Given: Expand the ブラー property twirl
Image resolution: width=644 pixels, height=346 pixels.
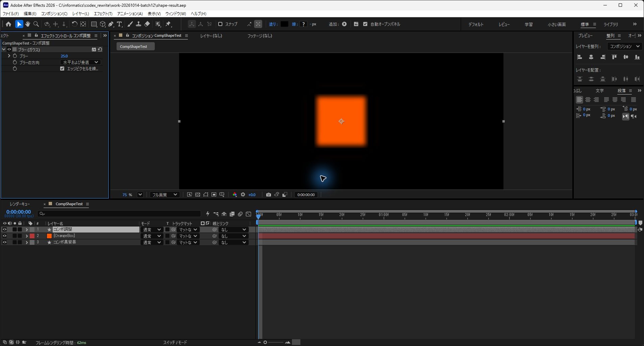Looking at the screenshot, I should pos(9,56).
